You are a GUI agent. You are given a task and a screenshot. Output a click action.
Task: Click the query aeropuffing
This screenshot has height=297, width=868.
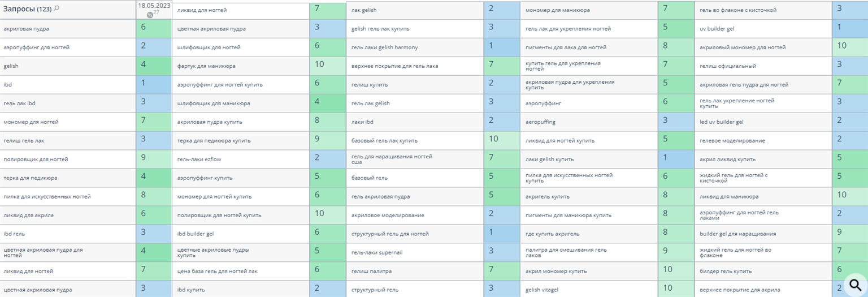(x=541, y=122)
